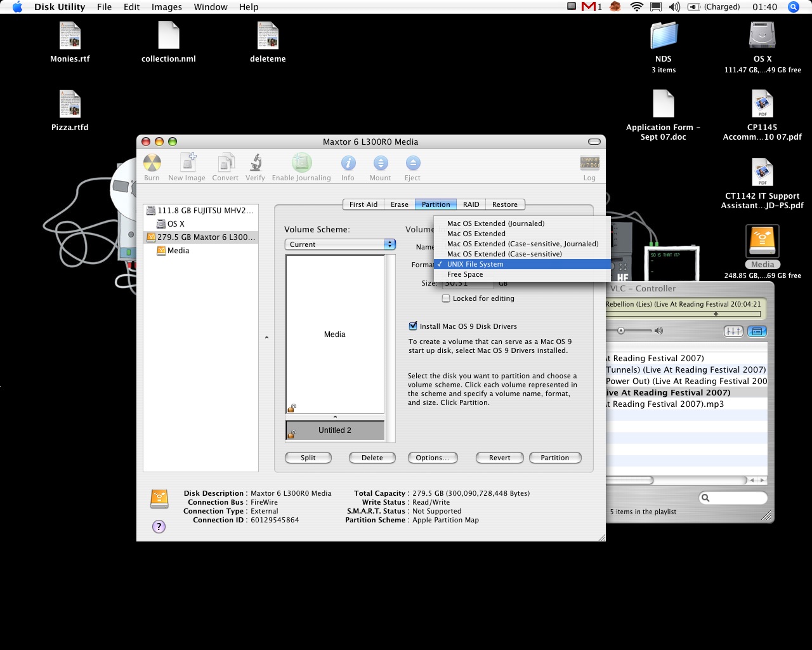Choose plain Mac OS Extended format
The width and height of the screenshot is (812, 650).
[x=522, y=234]
